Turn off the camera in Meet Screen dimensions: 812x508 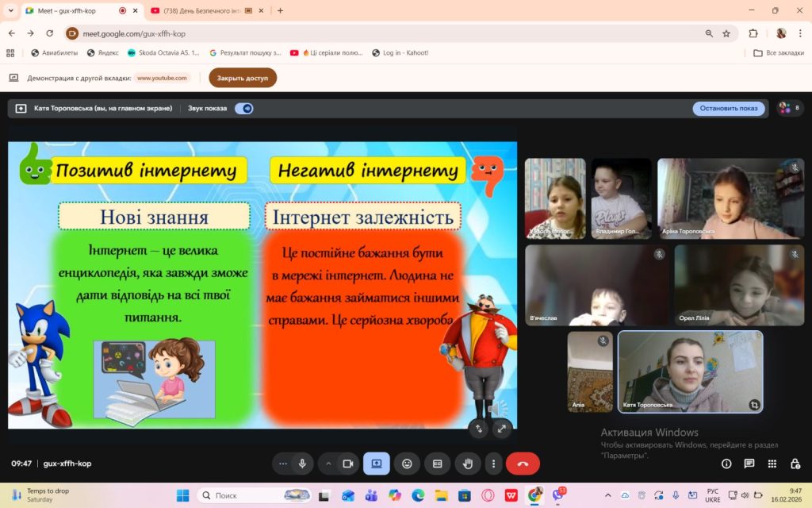click(x=349, y=464)
